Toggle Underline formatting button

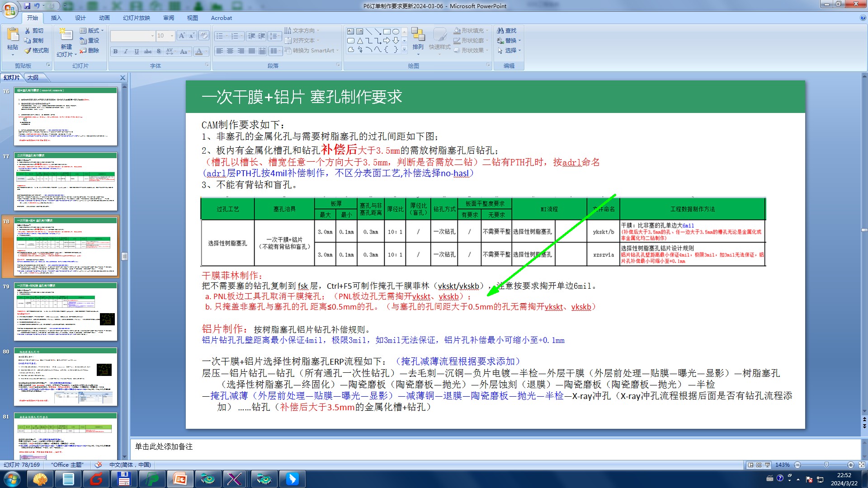tap(137, 52)
